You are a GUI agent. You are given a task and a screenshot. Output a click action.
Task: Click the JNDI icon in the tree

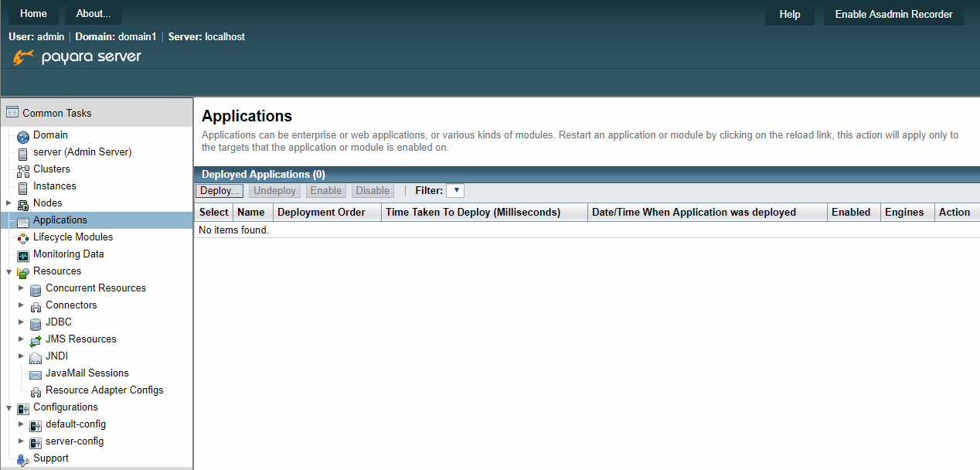click(x=36, y=356)
